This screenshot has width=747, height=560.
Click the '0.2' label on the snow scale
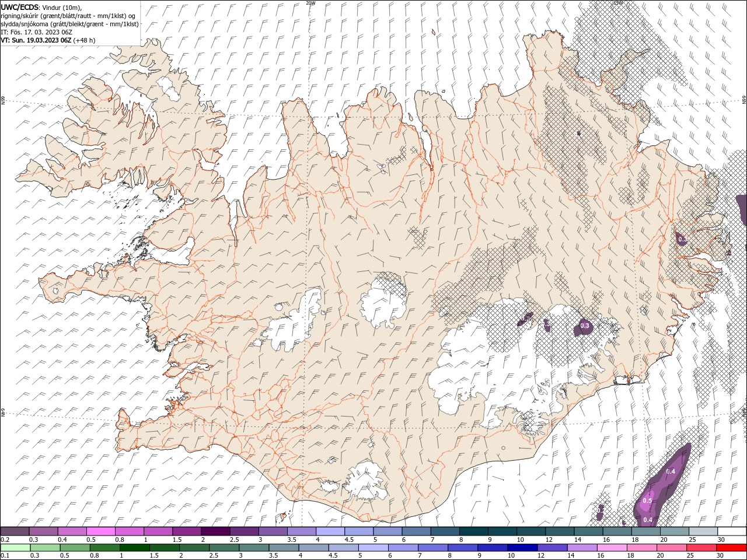point(5,540)
